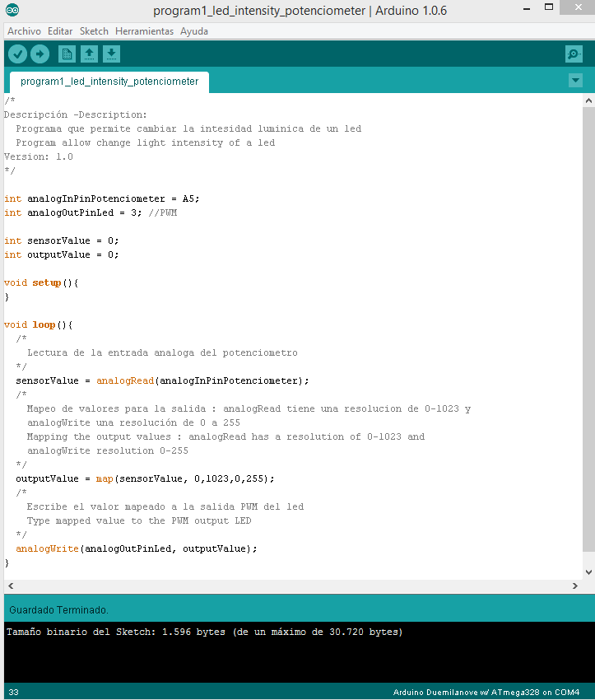Viewport: 595px width, 700px height.
Task: Click the Upload arrow button
Action: [40, 54]
